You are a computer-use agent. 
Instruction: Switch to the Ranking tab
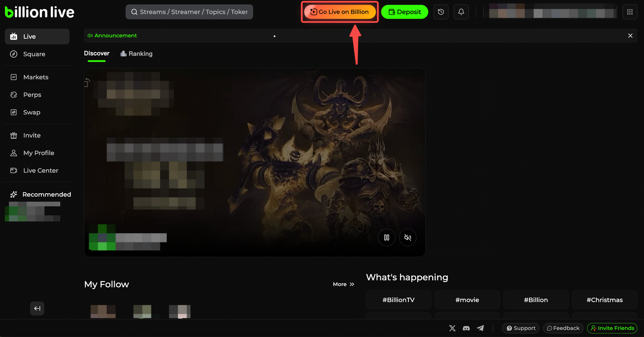click(x=136, y=54)
